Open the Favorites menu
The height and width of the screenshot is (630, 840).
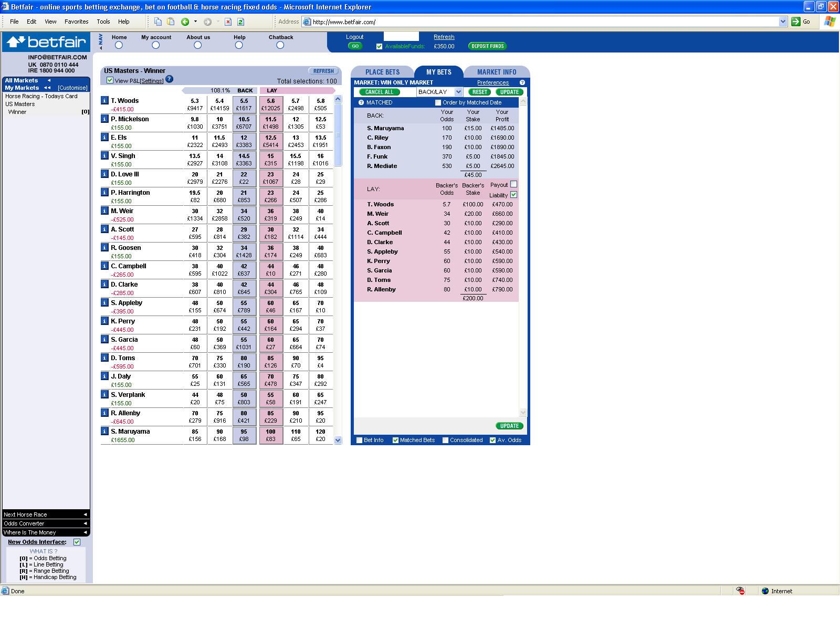point(76,22)
